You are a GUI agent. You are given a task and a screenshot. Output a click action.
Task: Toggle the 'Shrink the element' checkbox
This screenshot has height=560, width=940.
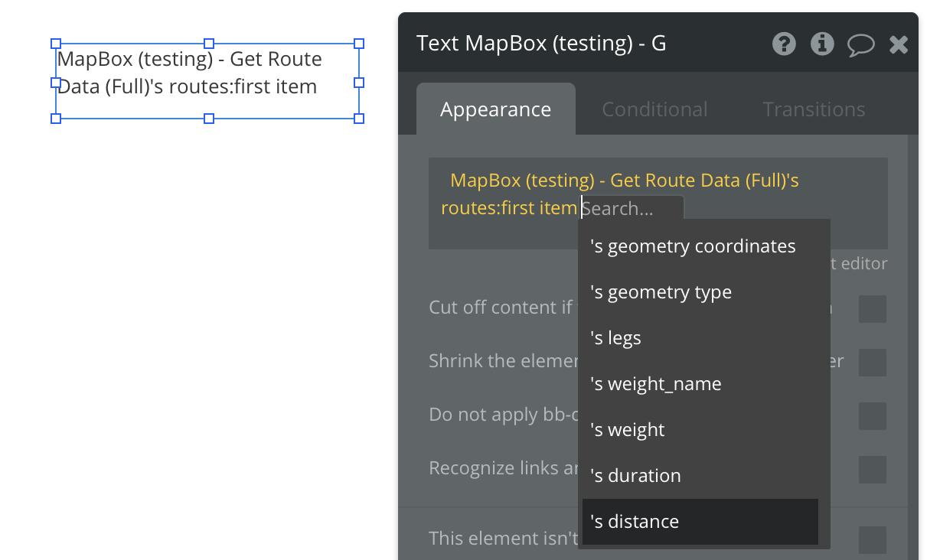tap(873, 363)
